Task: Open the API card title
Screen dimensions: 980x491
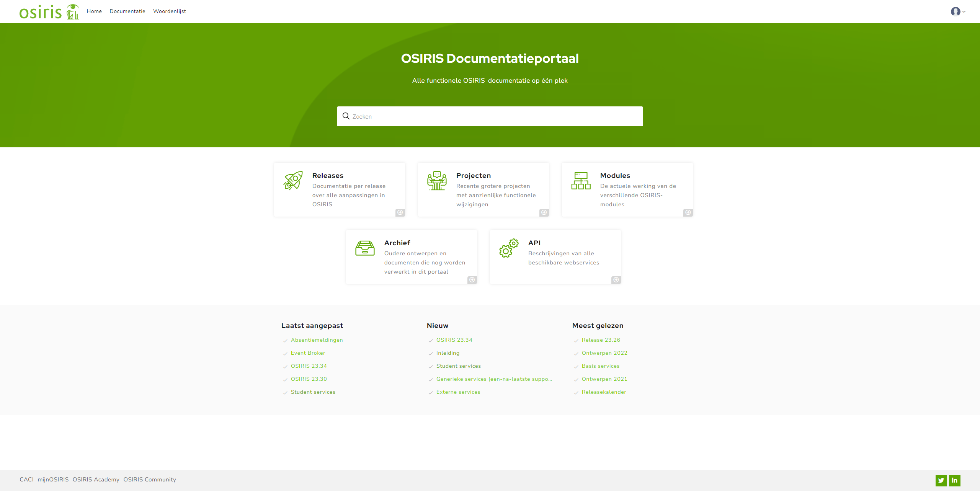Action: (534, 243)
